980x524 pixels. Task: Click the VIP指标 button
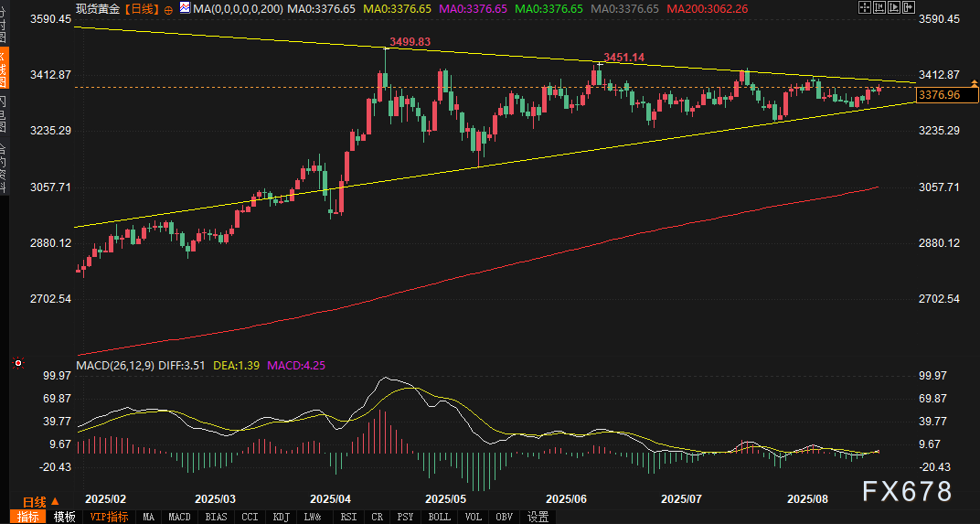pyautogui.click(x=109, y=517)
